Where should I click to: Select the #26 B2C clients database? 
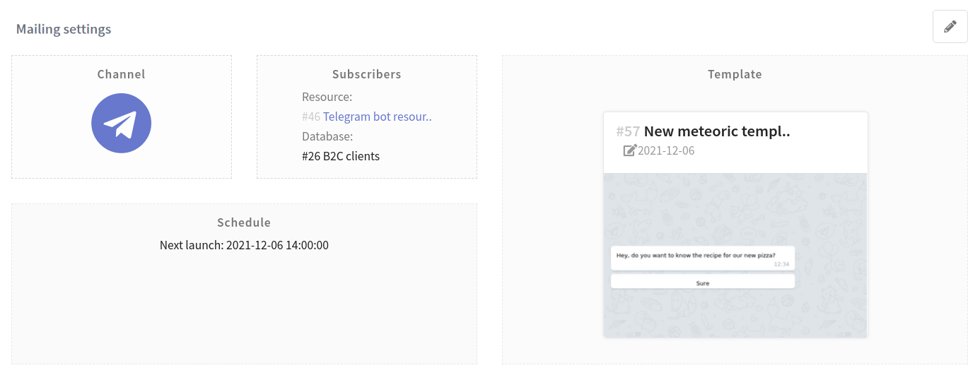[341, 156]
